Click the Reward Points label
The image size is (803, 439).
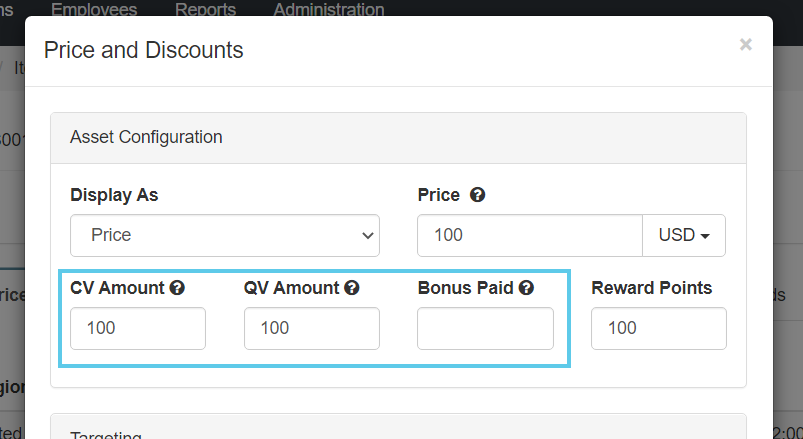[x=652, y=288]
